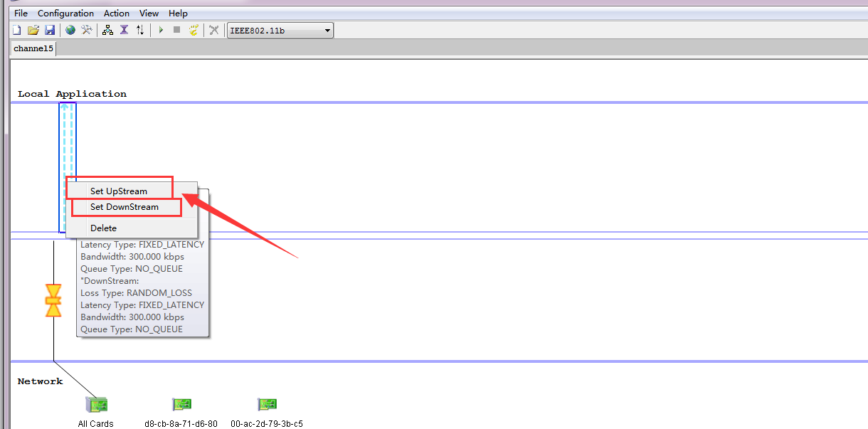Click the hammer and wrench tools icon
Screen dimensions: 868x429
click(87, 30)
